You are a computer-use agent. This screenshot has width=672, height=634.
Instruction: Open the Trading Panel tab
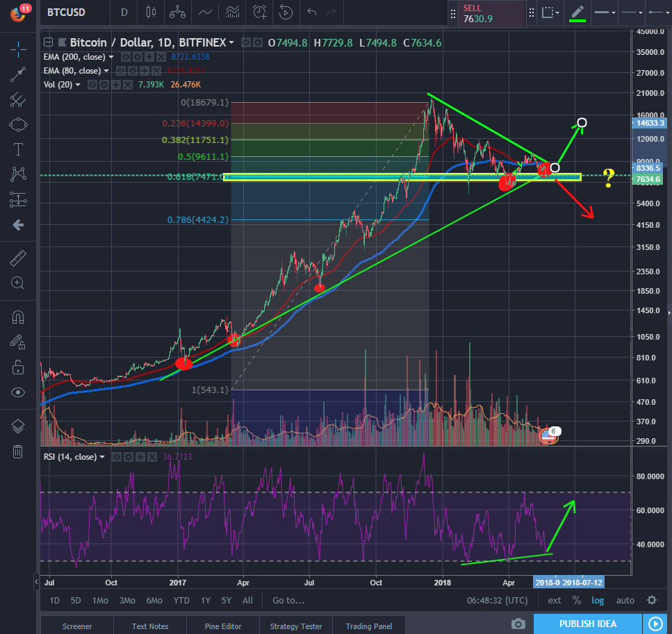tap(368, 626)
